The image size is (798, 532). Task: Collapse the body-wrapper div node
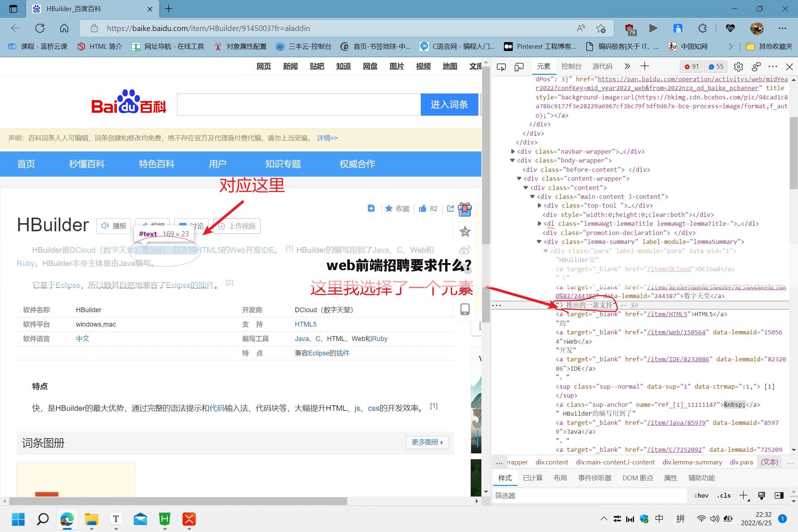(x=512, y=160)
